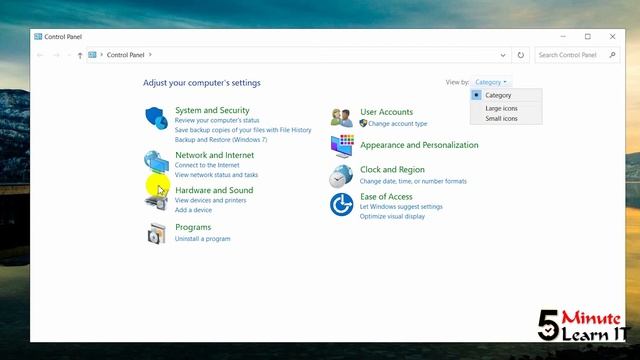Open Change account type link

[x=398, y=124]
